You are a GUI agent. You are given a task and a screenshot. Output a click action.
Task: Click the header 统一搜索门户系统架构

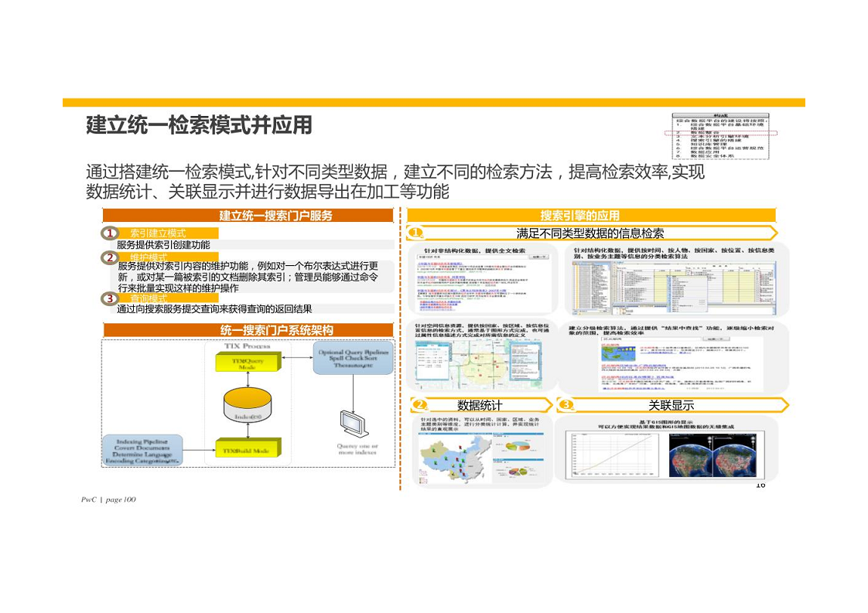click(248, 330)
